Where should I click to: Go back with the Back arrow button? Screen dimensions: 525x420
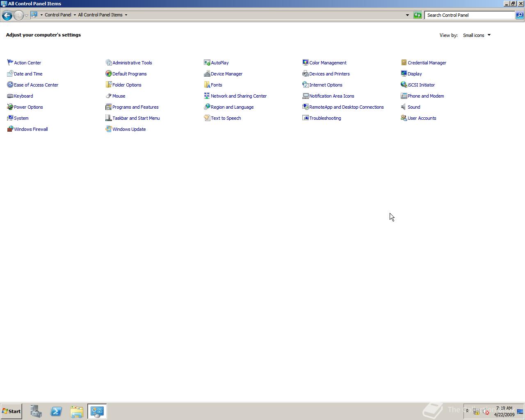pos(7,15)
